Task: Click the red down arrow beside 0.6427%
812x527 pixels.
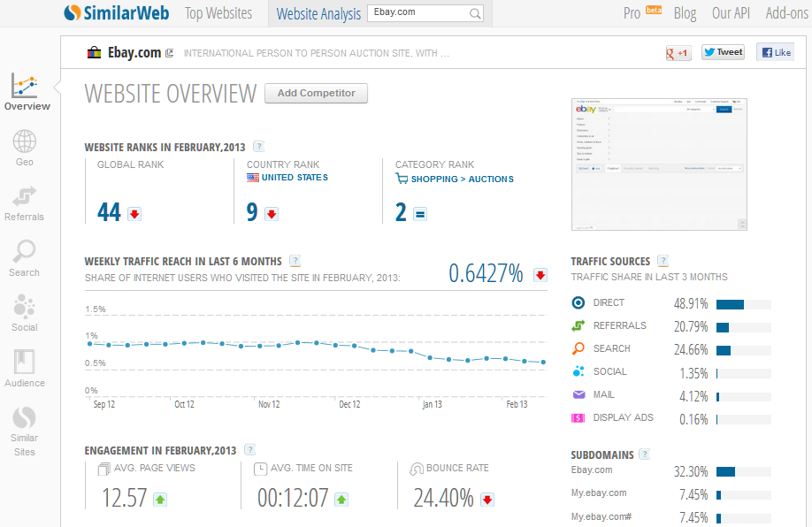Action: (540, 275)
